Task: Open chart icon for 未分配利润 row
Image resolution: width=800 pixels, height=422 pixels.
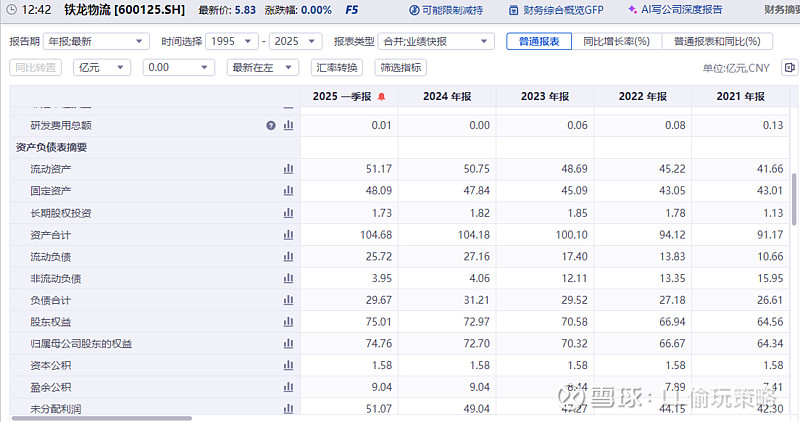Action: (288, 409)
